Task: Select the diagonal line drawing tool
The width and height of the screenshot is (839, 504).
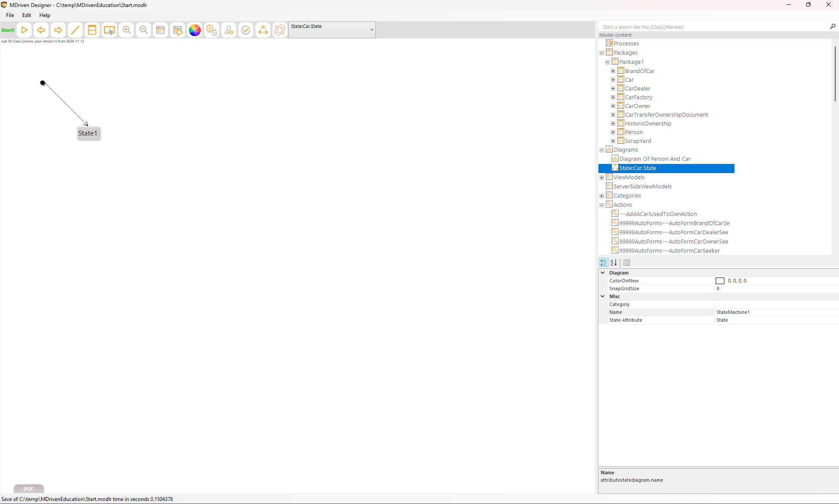Action: point(75,30)
